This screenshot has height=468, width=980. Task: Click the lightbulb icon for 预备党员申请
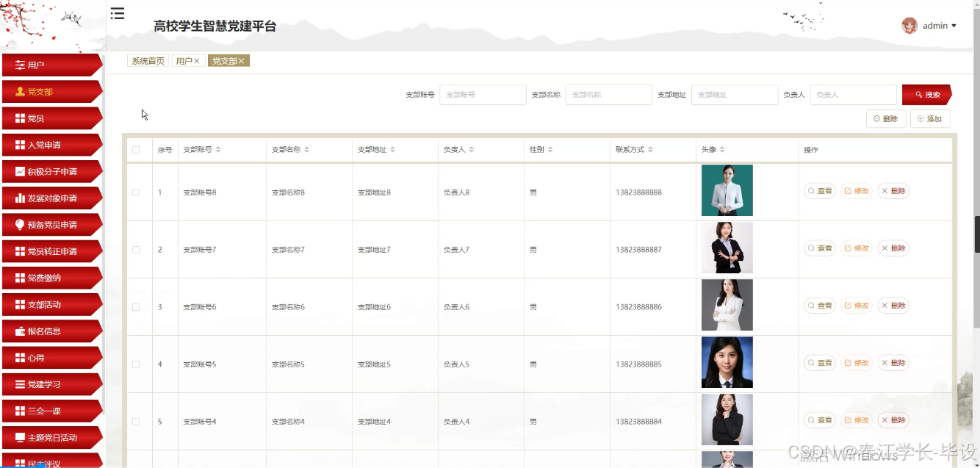click(x=20, y=225)
